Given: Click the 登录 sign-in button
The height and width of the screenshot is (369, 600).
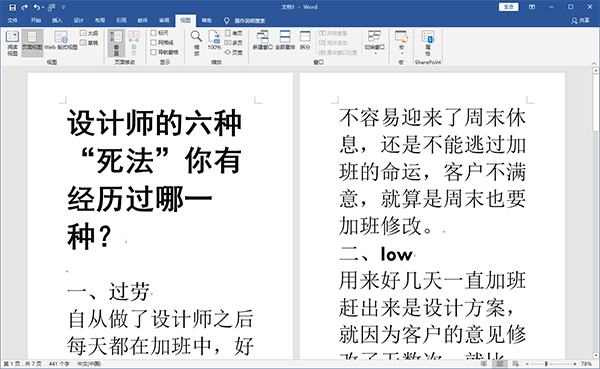Looking at the screenshot, I should [509, 7].
